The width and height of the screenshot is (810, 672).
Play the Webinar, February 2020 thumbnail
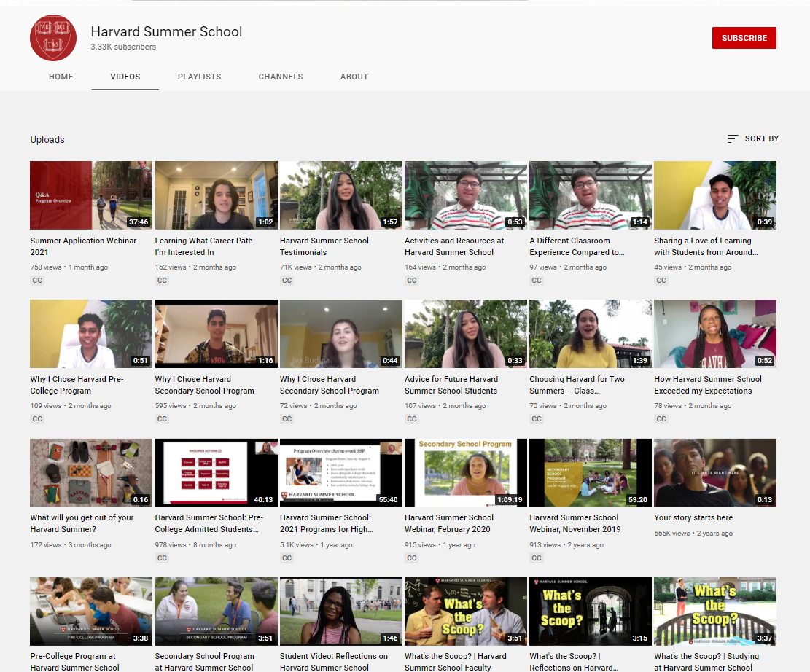[466, 472]
